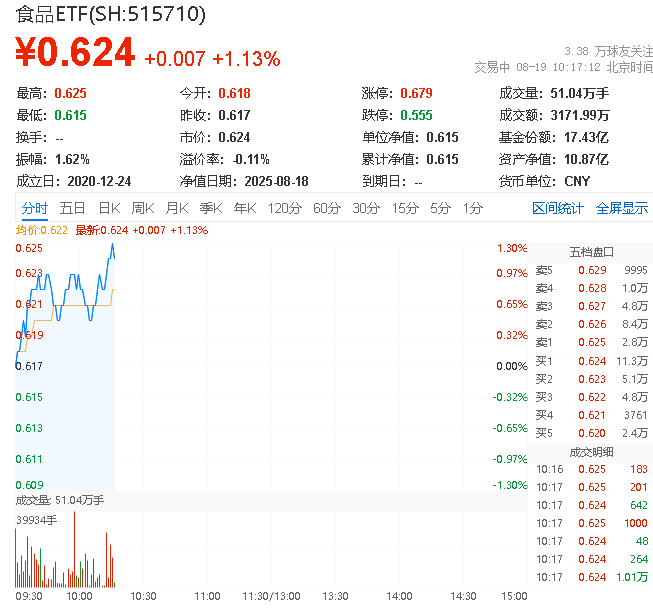
Task: Click the 成交量 value 51.04万手
Action: pyautogui.click(x=580, y=93)
